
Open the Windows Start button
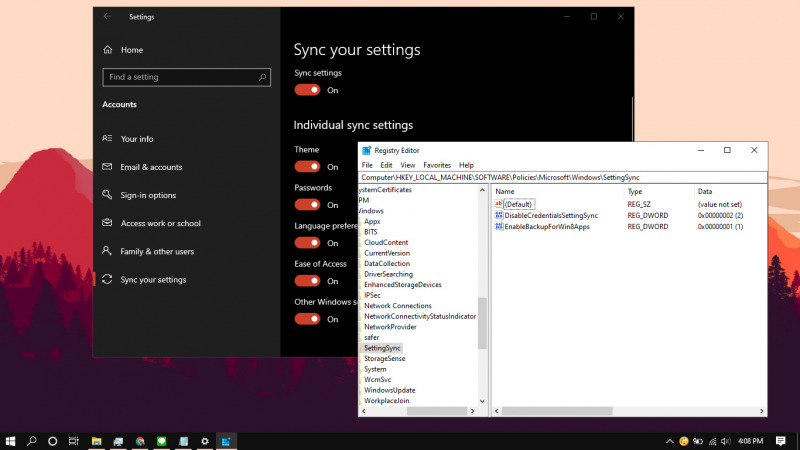click(x=10, y=441)
